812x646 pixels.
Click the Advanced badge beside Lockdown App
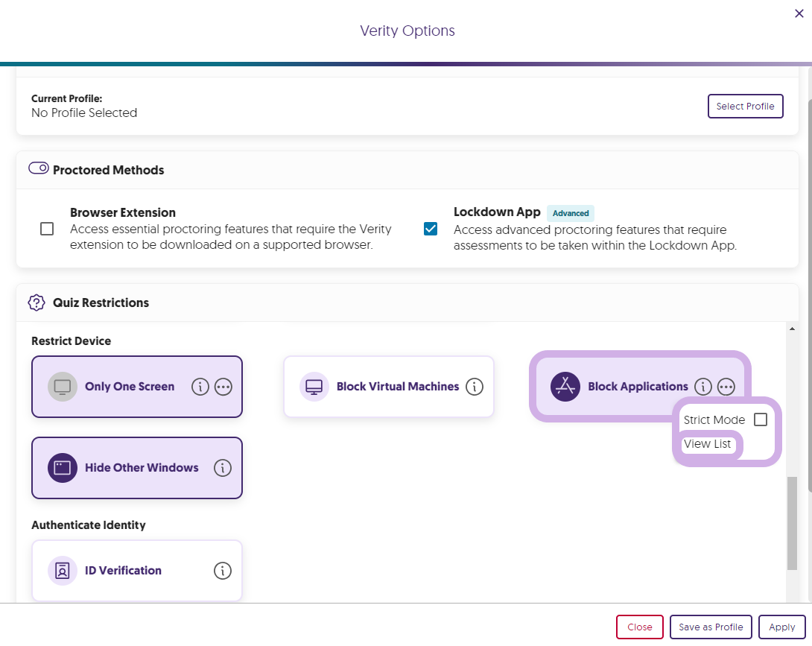570,213
